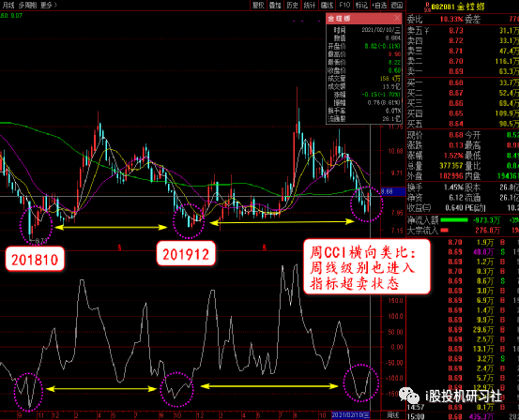Click the 60: 9.07 moving average label
519x420 pixels.
pyautogui.click(x=11, y=15)
